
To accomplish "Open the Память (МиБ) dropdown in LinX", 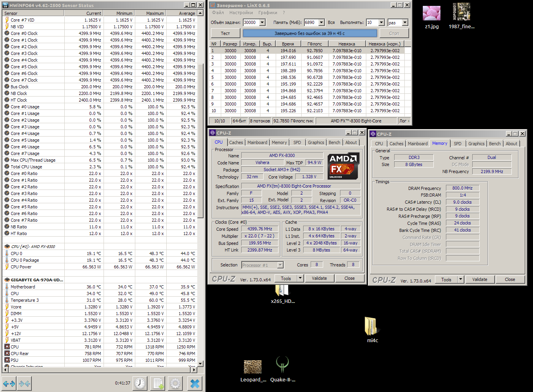I will pos(321,23).
